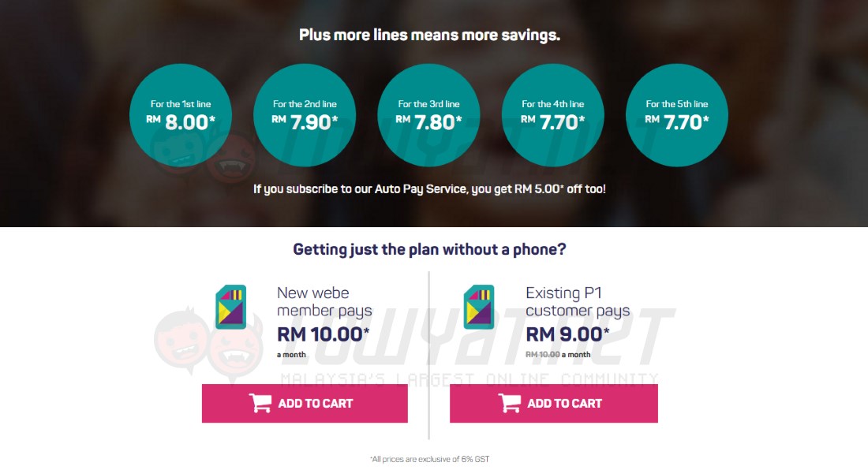This screenshot has width=868, height=470.
Task: Pick the 4th line RM 7.70 circle
Action: pos(553,115)
